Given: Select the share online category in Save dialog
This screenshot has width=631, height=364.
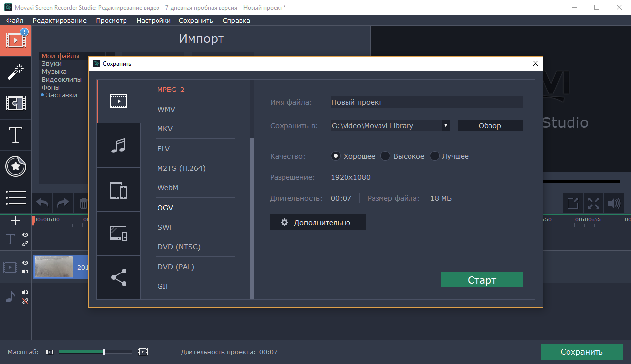Looking at the screenshot, I should tap(119, 277).
